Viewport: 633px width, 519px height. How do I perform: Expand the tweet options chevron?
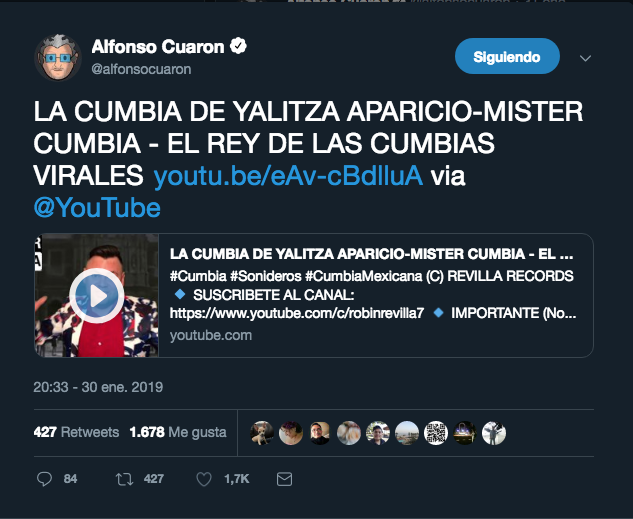click(585, 58)
